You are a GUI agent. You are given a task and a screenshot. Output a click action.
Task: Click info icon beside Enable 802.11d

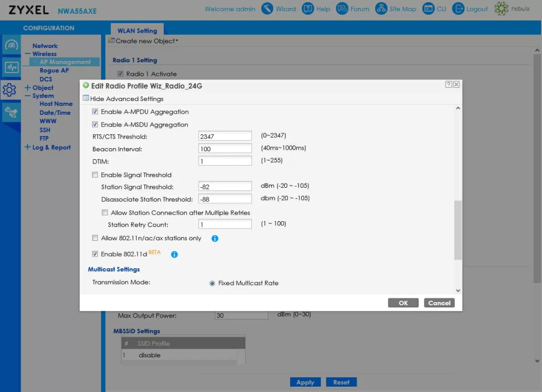174,254
